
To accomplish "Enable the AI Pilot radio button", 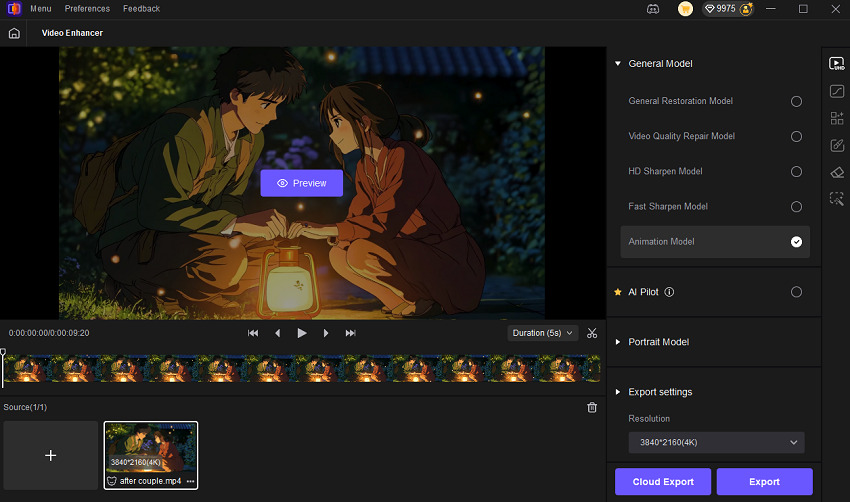I will (796, 292).
